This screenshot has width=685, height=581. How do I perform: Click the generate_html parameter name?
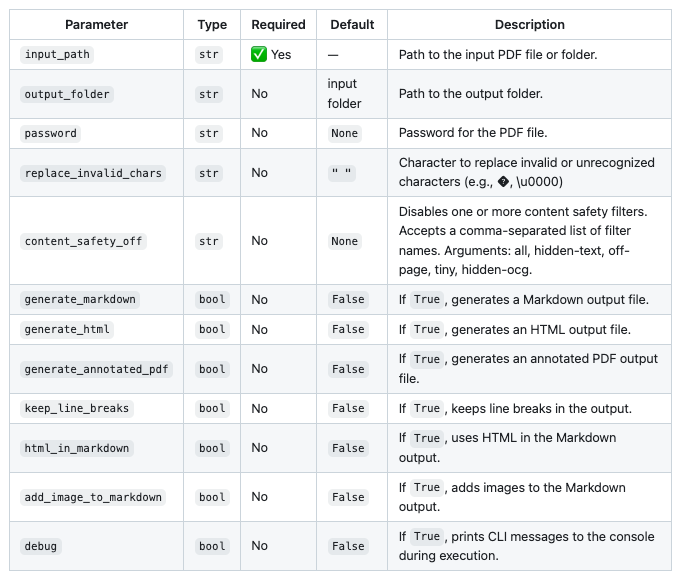click(x=67, y=329)
